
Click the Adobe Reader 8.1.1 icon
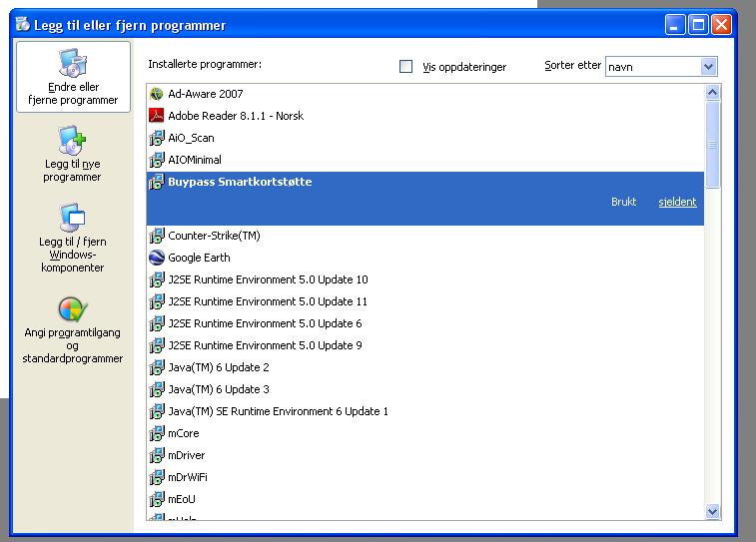click(x=157, y=116)
